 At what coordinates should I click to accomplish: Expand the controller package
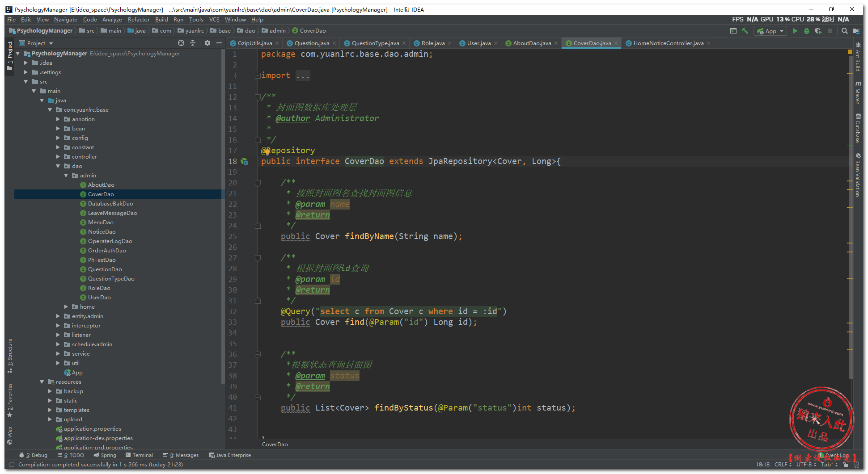click(58, 157)
